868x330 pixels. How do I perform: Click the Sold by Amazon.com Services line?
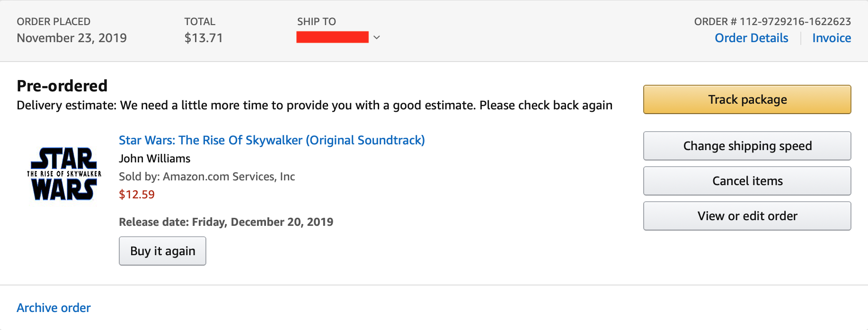(x=207, y=177)
